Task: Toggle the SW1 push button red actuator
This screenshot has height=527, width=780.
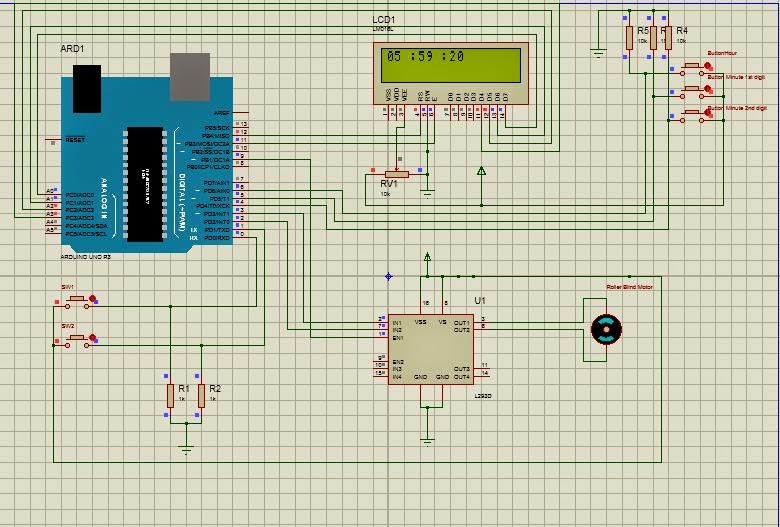Action: coord(92,299)
